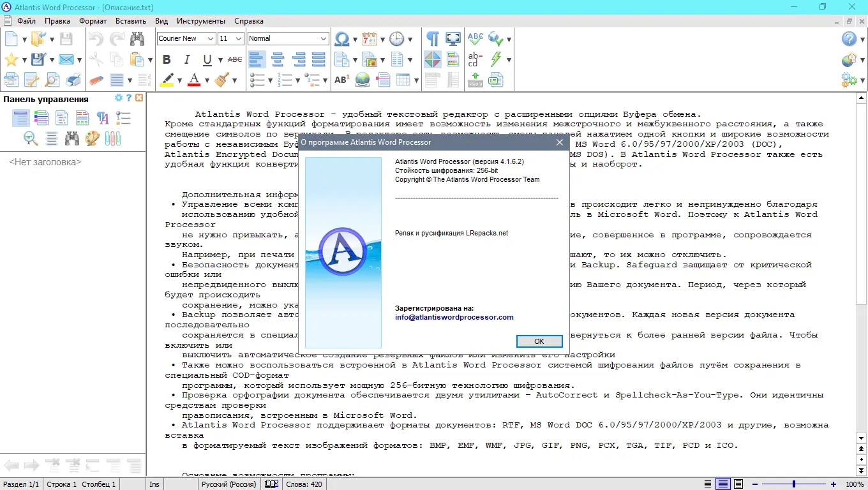Click the green lightning bolt icon
The width and height of the screenshot is (868, 490).
496,59
